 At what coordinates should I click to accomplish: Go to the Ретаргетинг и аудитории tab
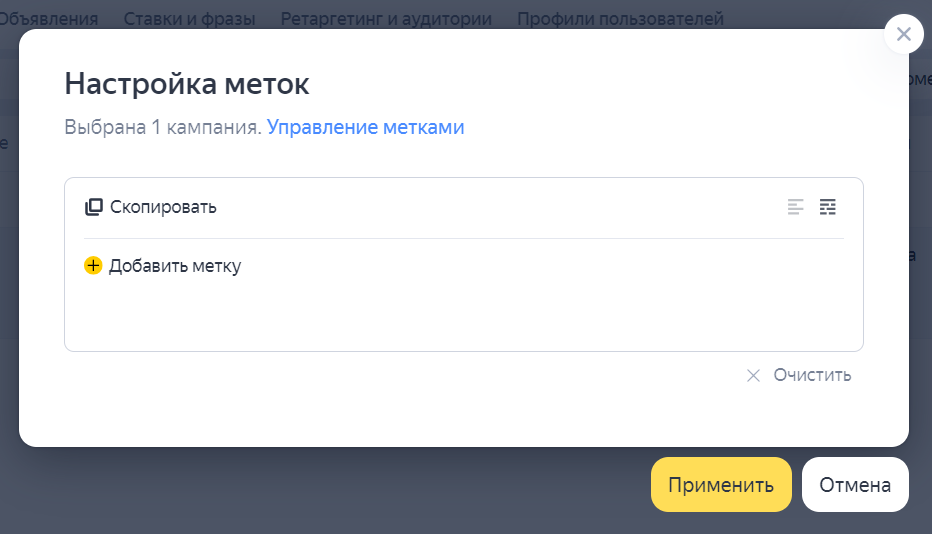pyautogui.click(x=386, y=18)
